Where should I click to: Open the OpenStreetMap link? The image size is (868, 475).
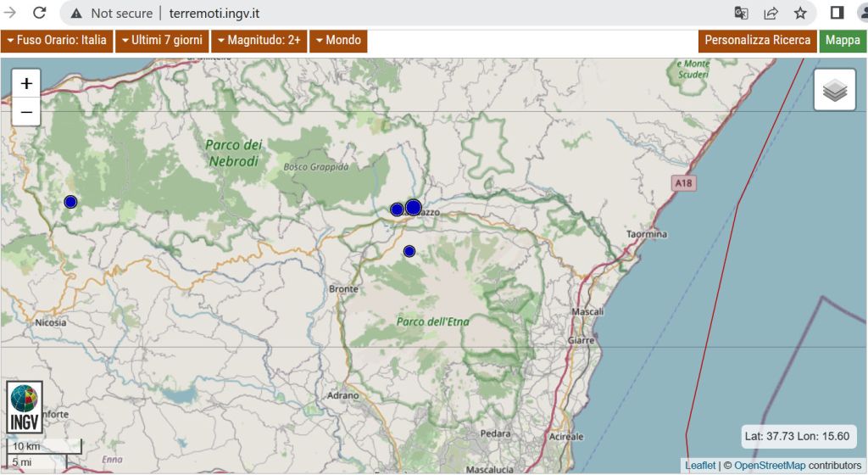769,466
